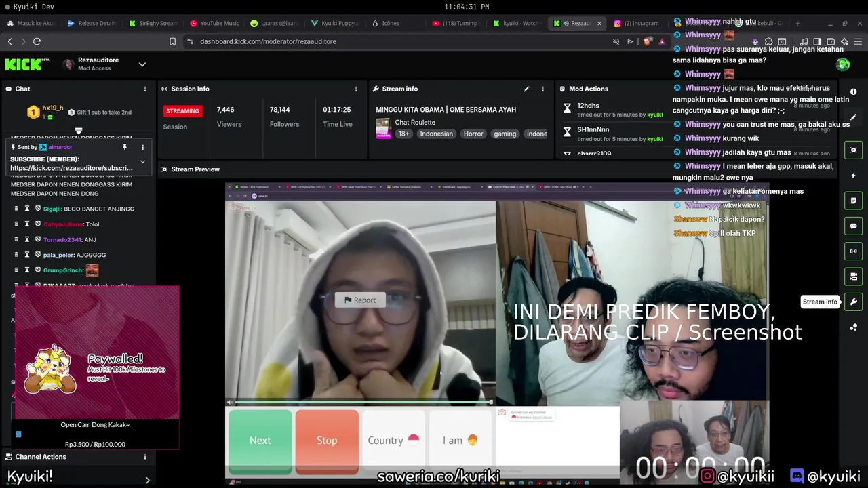Image resolution: width=868 pixels, height=488 pixels.
Task: Switch to the YouTube Music browser tab
Action: 214,23
